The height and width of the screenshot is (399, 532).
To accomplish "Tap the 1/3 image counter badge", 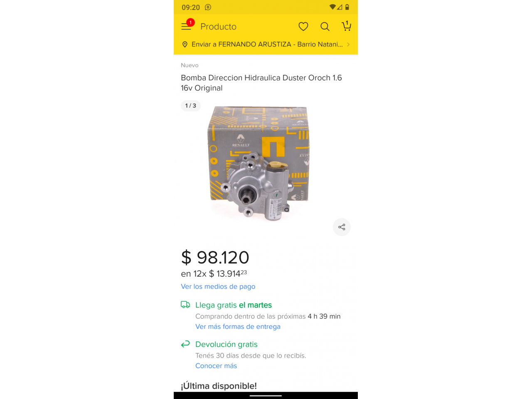I will pyautogui.click(x=191, y=106).
